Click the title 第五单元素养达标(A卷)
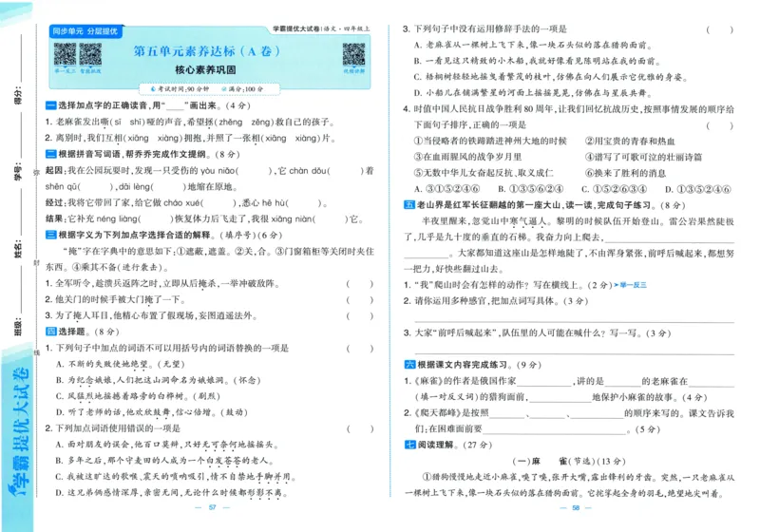 point(206,51)
